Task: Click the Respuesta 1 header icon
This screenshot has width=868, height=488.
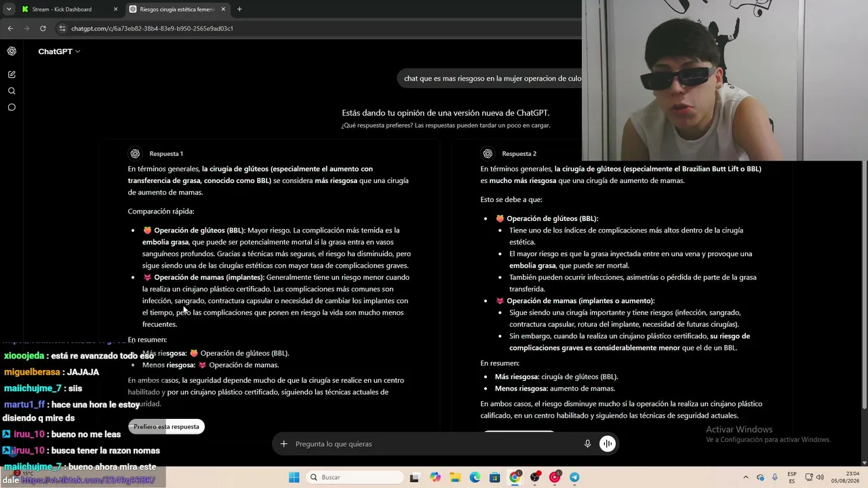Action: point(135,154)
